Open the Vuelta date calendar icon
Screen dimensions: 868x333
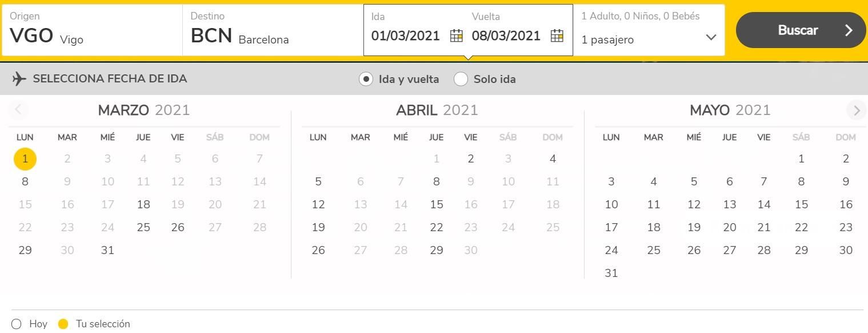coord(557,35)
